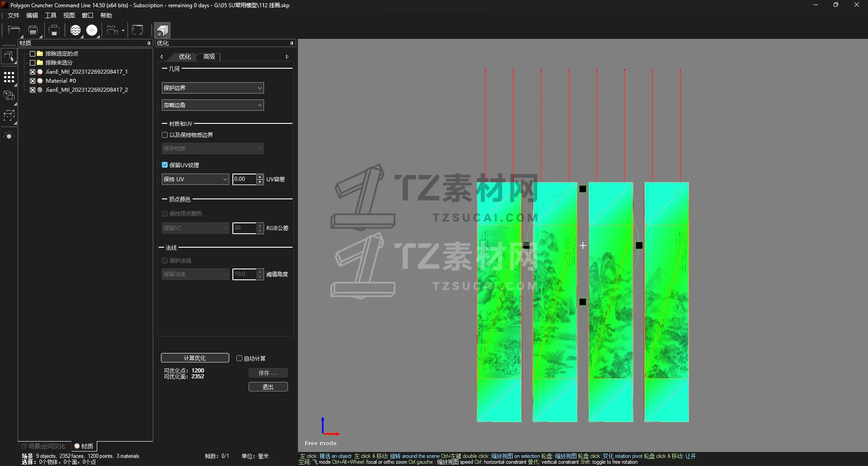Screen dimensions: 868x466
Task: Click the light sun icon in sidebar
Action: pos(9,136)
